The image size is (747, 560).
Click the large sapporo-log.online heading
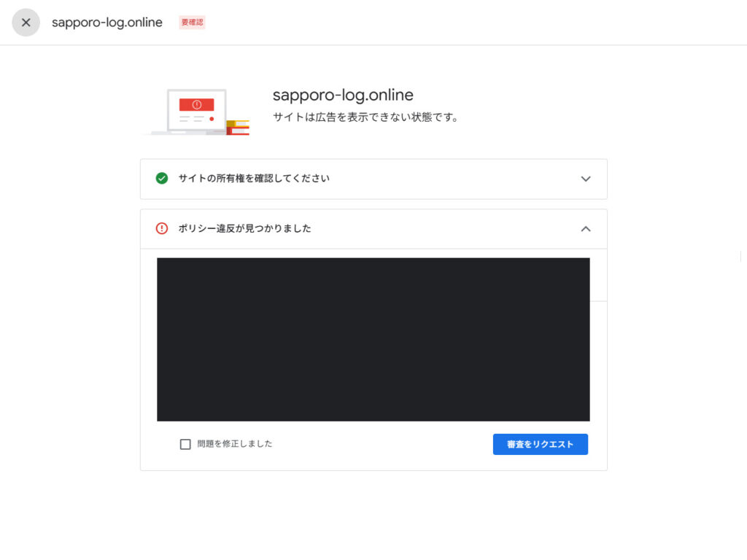tap(343, 95)
